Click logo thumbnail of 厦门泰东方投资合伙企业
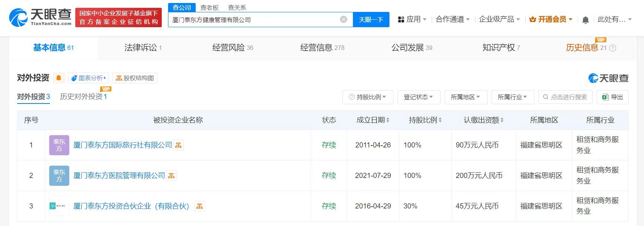 59,206
